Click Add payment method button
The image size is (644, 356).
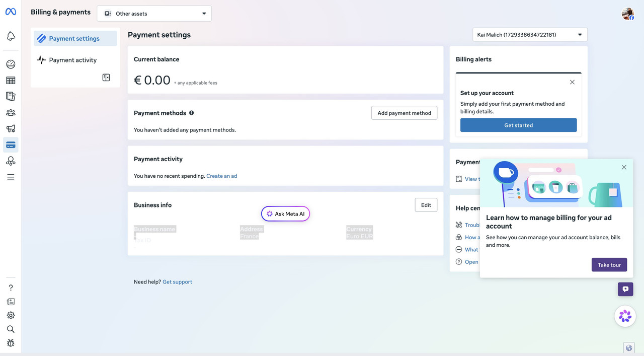(404, 113)
